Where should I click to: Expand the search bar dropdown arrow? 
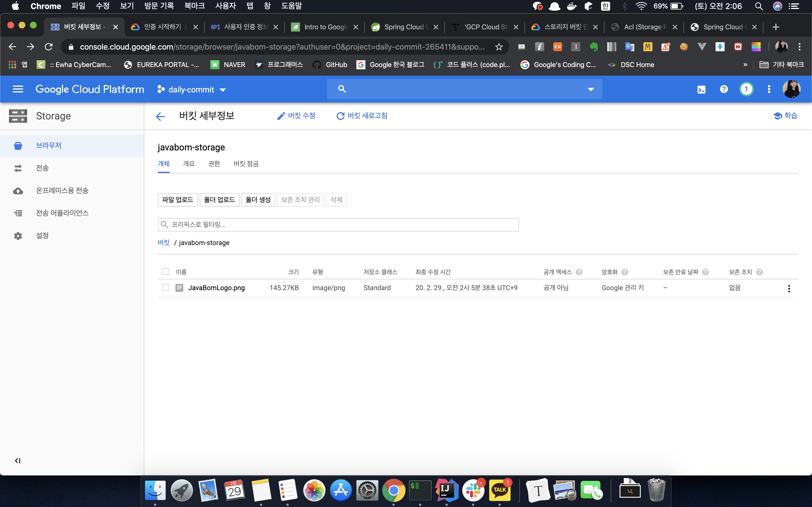coord(591,89)
